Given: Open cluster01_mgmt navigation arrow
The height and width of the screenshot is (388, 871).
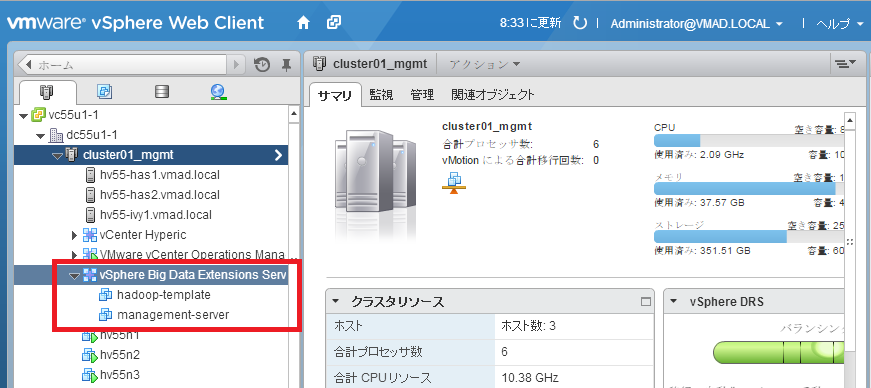Looking at the screenshot, I should tap(279, 156).
